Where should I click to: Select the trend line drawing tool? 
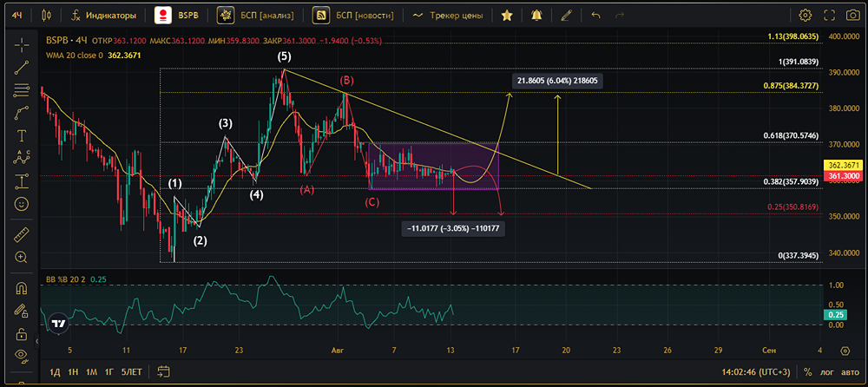pos(21,68)
